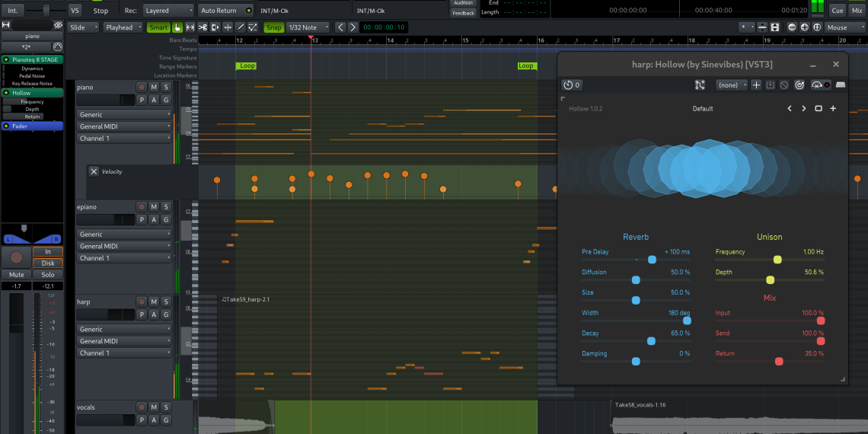
Task: Click the zoom out button in toolbar
Action: [x=793, y=27]
